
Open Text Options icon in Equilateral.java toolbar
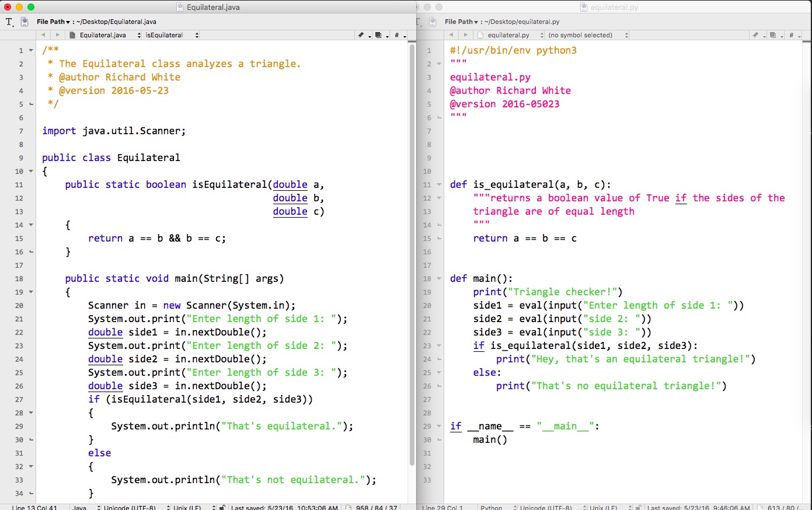[9, 22]
